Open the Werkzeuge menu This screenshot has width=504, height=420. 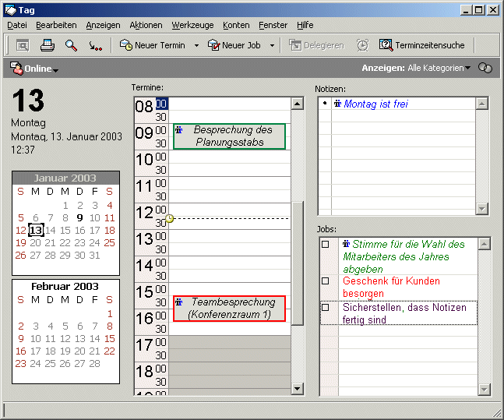coord(192,25)
